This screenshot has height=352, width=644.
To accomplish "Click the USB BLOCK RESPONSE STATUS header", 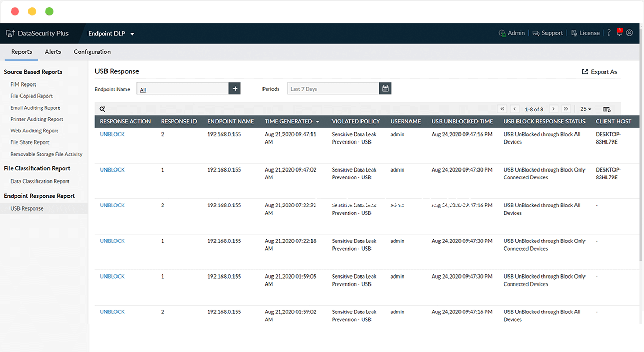I will (544, 121).
